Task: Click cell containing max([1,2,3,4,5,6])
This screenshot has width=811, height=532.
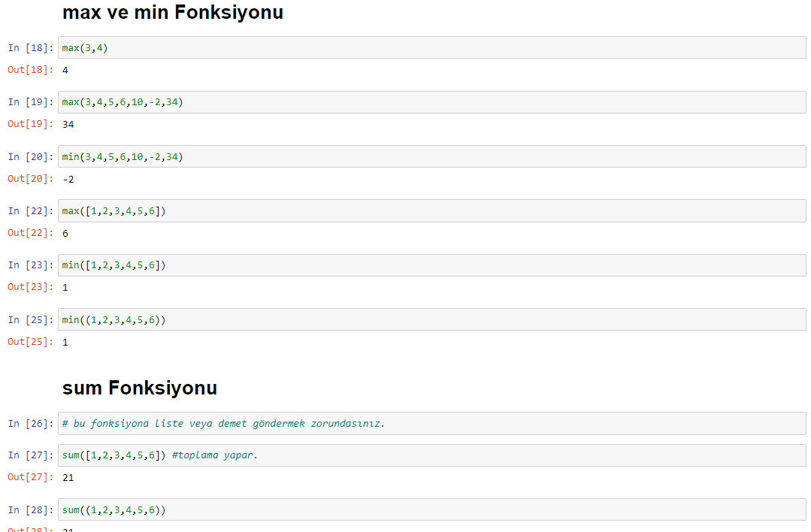Action: (432, 210)
